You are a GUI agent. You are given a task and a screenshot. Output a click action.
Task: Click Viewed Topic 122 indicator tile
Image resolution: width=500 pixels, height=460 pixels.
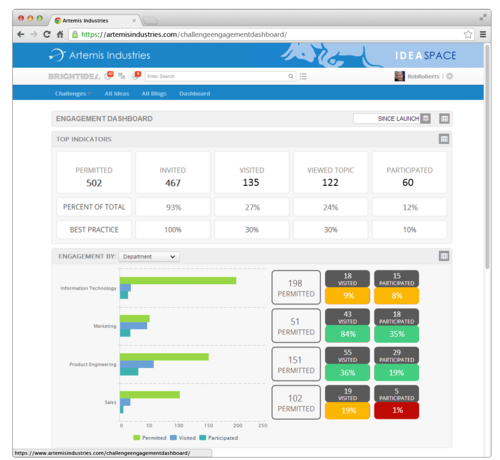point(330,172)
